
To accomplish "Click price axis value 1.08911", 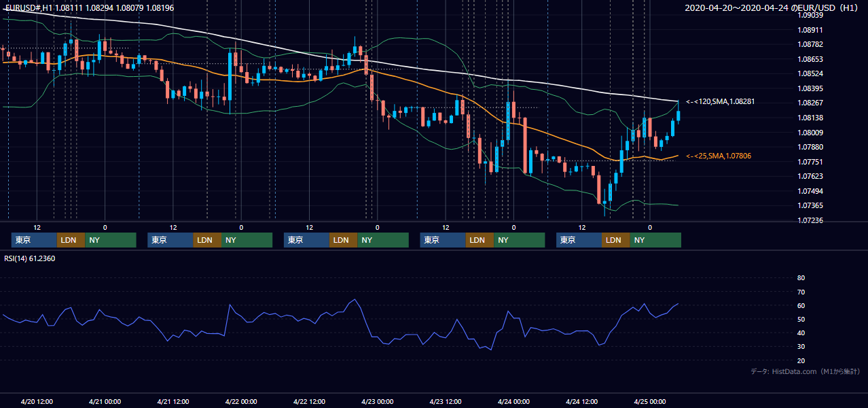I will pyautogui.click(x=810, y=30).
